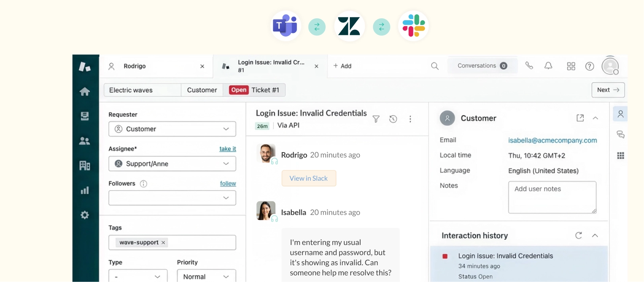This screenshot has height=282, width=644.
Task: Filter the conversation using the funnel icon
Action: (376, 119)
